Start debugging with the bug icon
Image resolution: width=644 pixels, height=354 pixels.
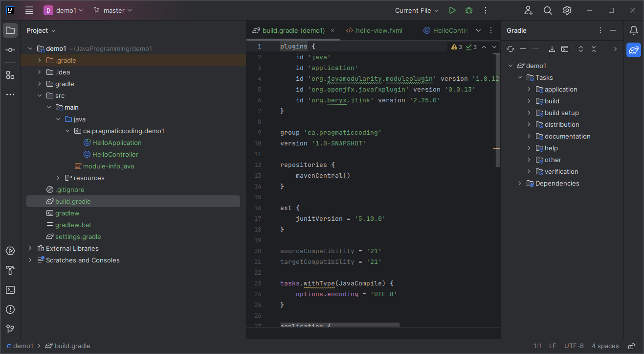tap(469, 10)
